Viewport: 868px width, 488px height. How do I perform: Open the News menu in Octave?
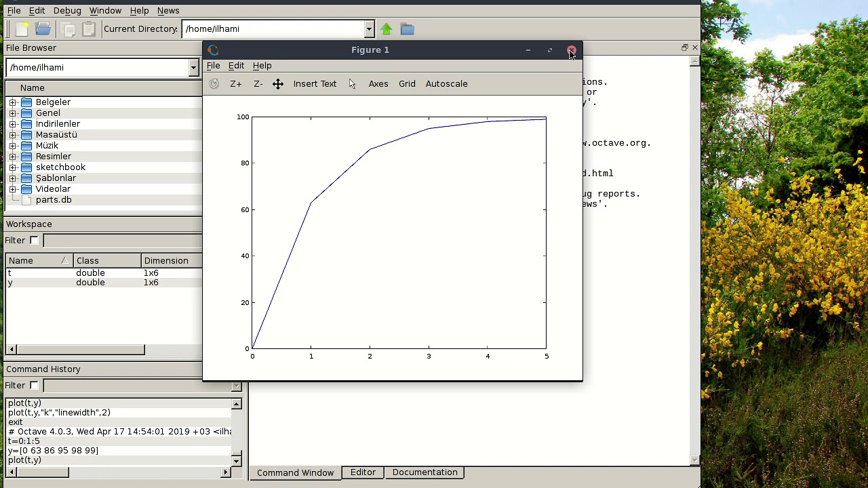pyautogui.click(x=168, y=11)
